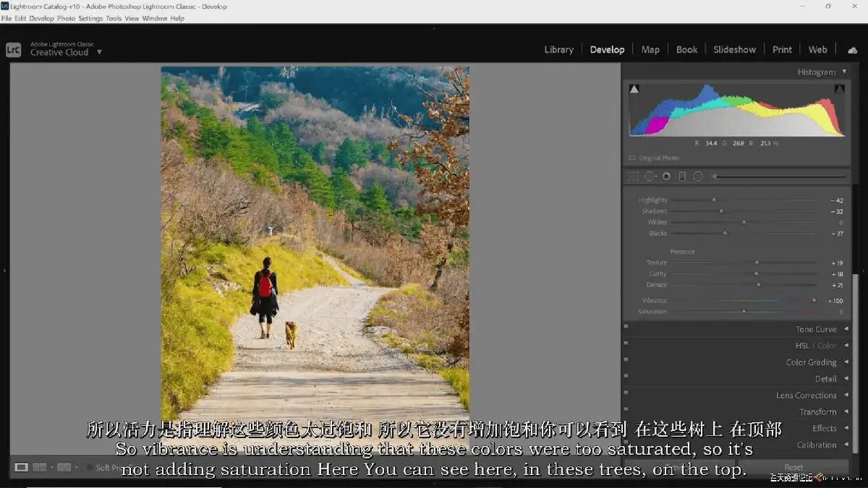Open the Photo menu
Image resolution: width=868 pixels, height=488 pixels.
(x=66, y=18)
